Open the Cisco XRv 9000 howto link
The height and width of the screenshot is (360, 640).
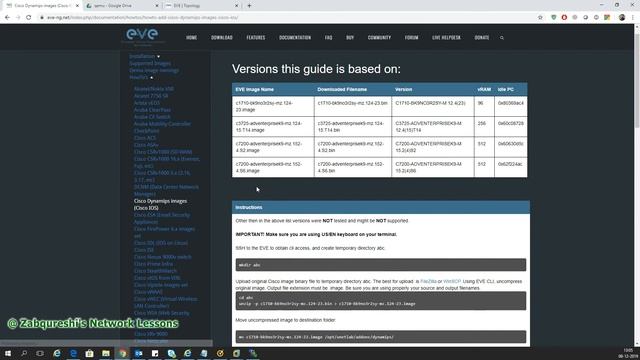coord(151,334)
